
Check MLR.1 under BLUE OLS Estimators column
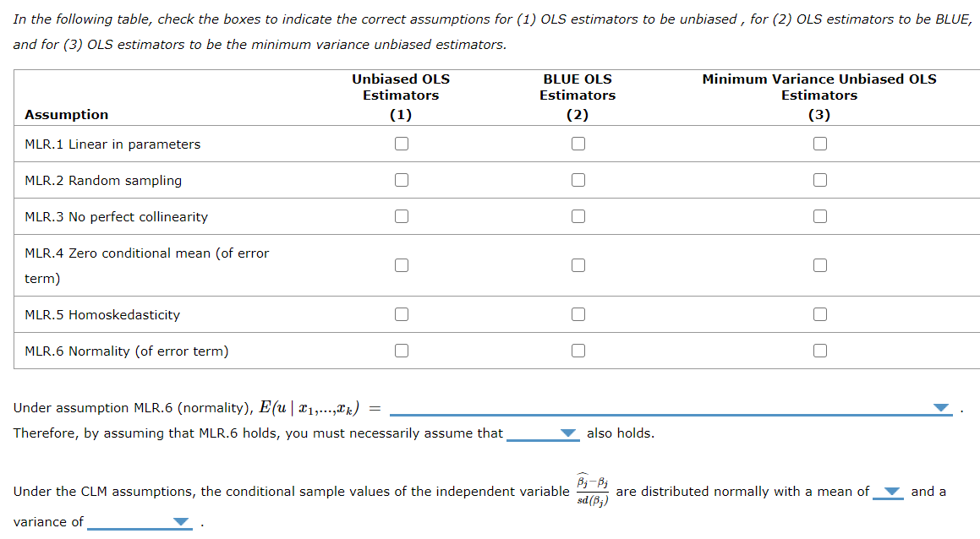click(x=578, y=144)
